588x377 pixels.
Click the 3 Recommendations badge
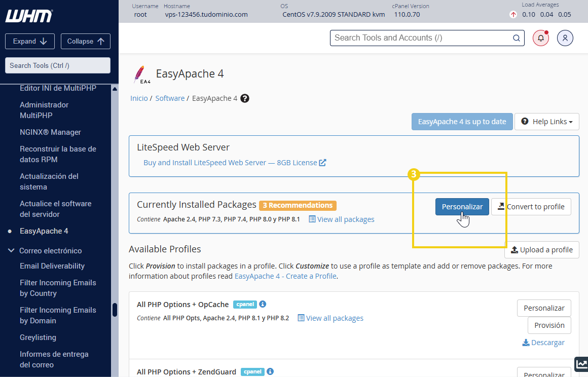click(298, 205)
